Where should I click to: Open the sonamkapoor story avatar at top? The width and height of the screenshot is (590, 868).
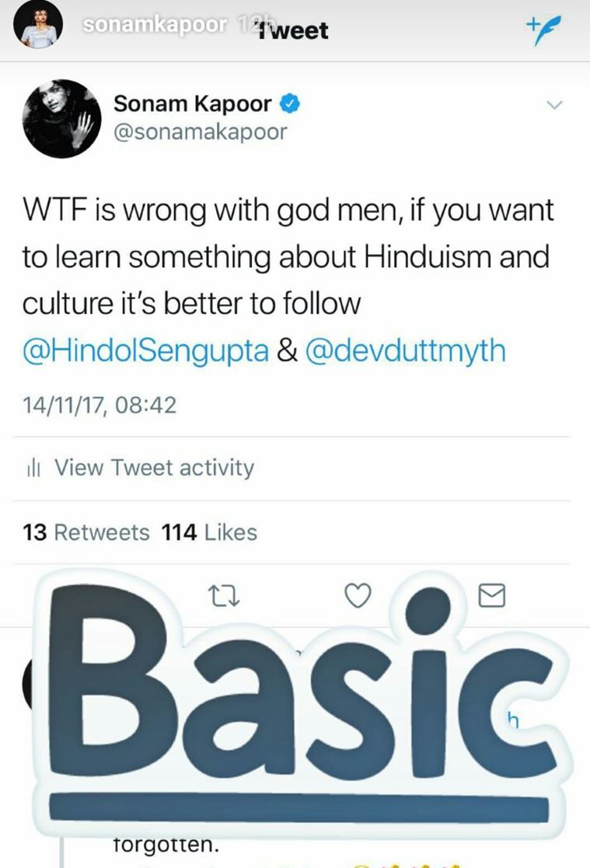pos(37,24)
